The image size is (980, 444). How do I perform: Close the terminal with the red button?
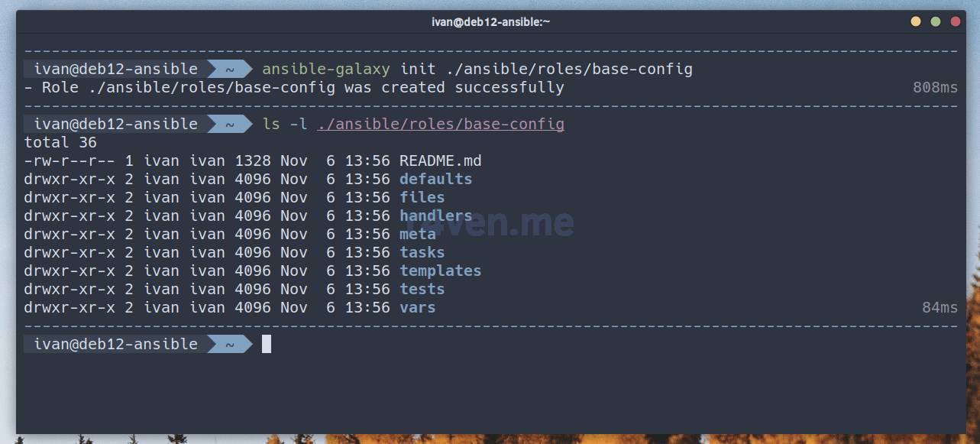click(955, 22)
